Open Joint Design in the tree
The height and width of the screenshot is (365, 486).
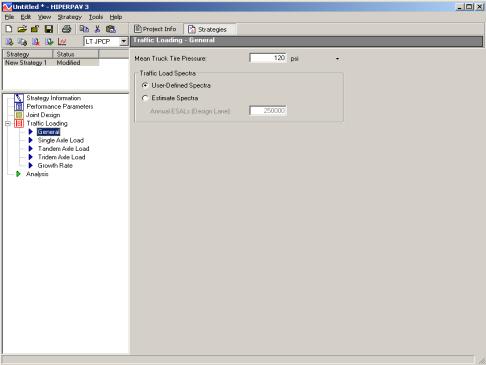pyautogui.click(x=43, y=115)
